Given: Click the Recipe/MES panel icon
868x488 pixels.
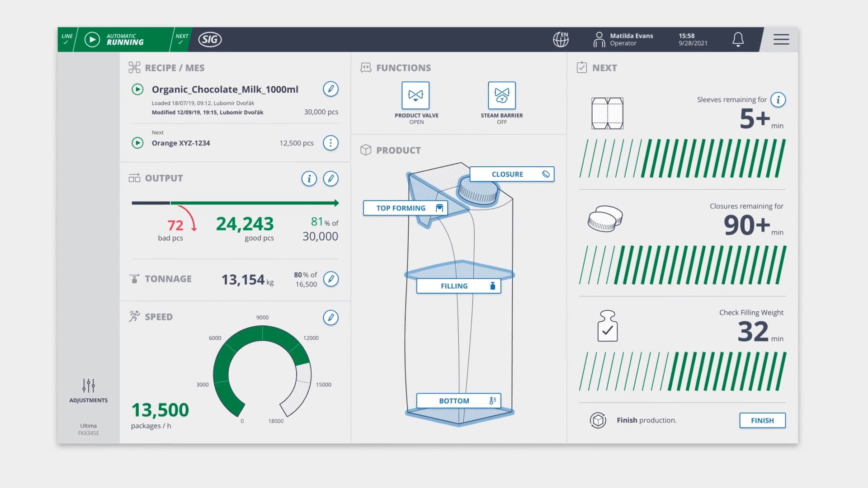Looking at the screenshot, I should coord(133,67).
